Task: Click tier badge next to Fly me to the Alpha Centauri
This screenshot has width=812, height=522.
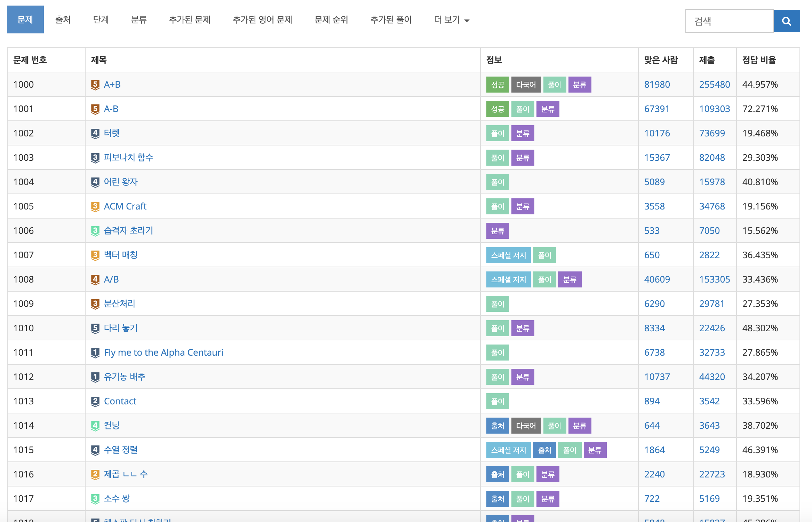Action: pyautogui.click(x=95, y=353)
